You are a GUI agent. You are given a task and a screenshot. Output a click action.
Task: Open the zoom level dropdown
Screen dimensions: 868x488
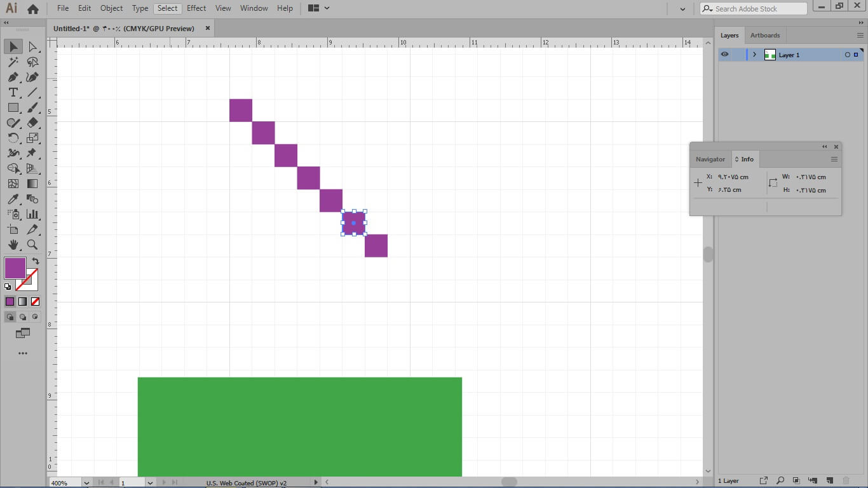[x=86, y=483]
